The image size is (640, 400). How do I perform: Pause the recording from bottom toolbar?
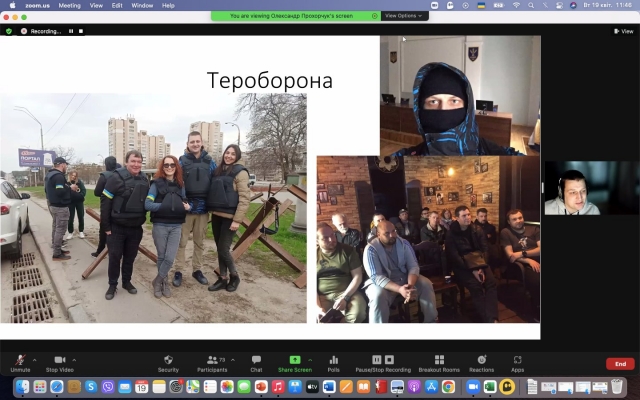377,359
